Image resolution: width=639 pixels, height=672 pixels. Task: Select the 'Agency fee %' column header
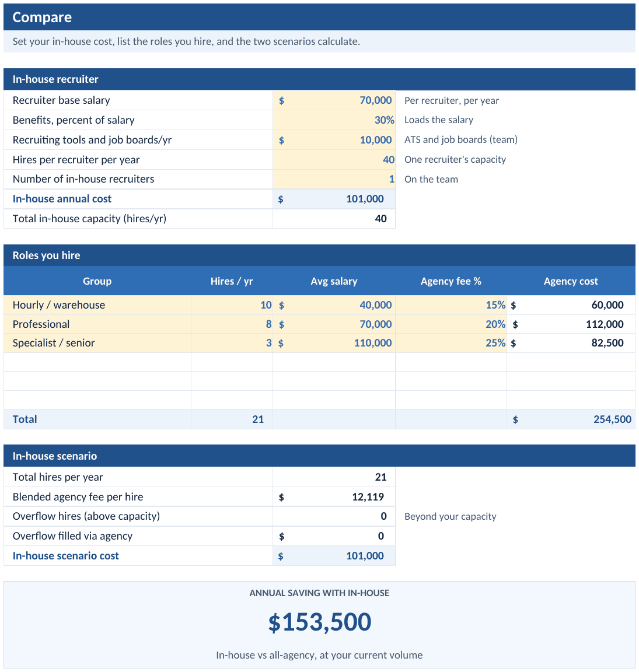[x=451, y=281]
